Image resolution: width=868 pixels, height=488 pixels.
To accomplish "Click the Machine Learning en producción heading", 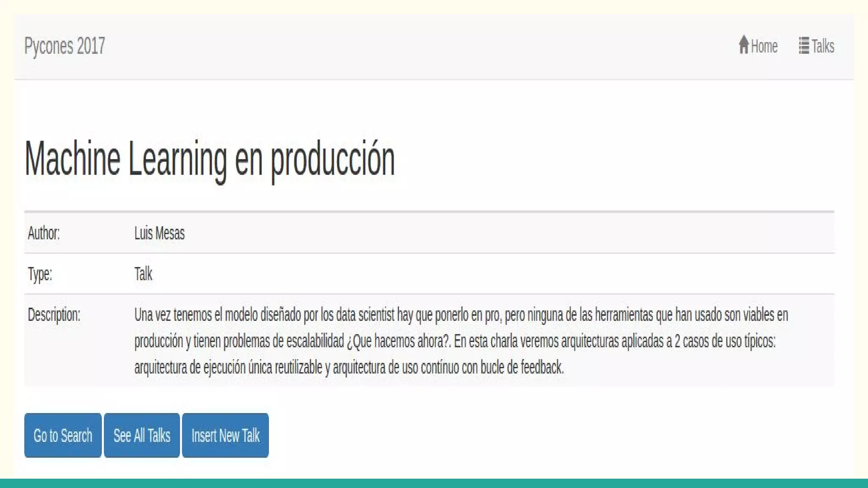I will tap(209, 160).
